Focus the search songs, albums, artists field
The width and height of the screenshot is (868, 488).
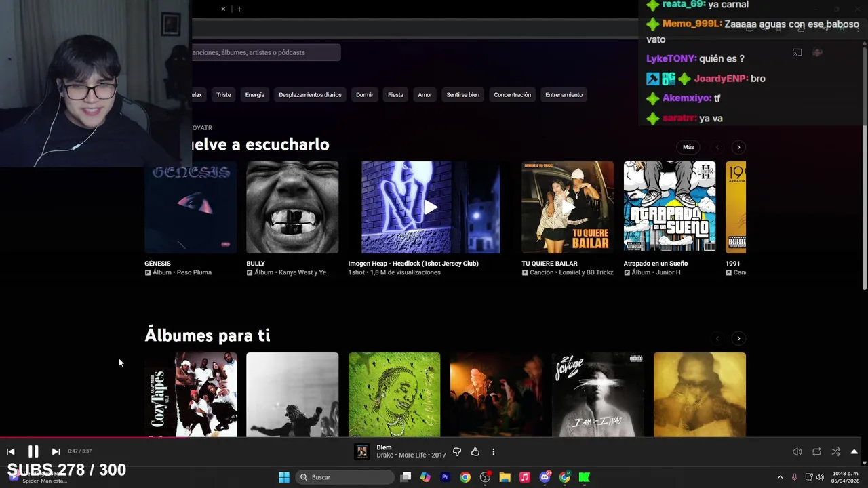tap(266, 52)
